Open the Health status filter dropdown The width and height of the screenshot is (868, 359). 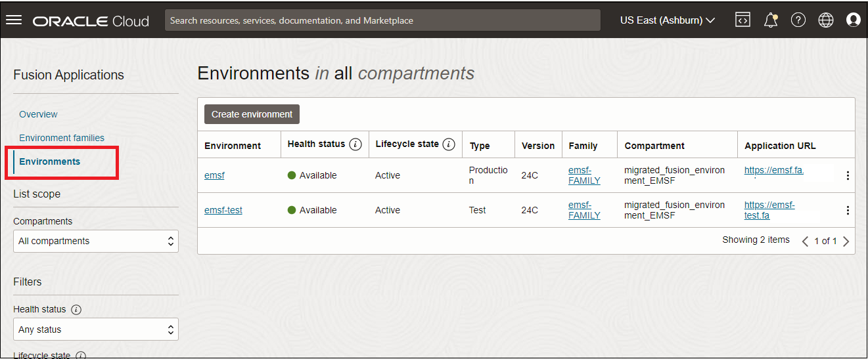pos(96,329)
